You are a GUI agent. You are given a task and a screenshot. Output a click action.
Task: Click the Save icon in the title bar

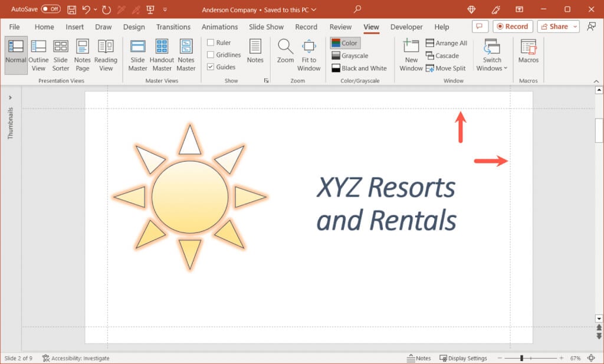pyautogui.click(x=71, y=9)
